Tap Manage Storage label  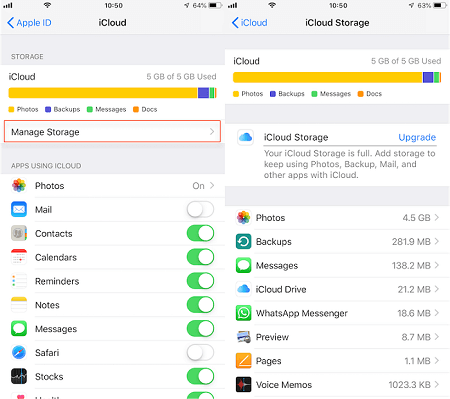point(45,132)
